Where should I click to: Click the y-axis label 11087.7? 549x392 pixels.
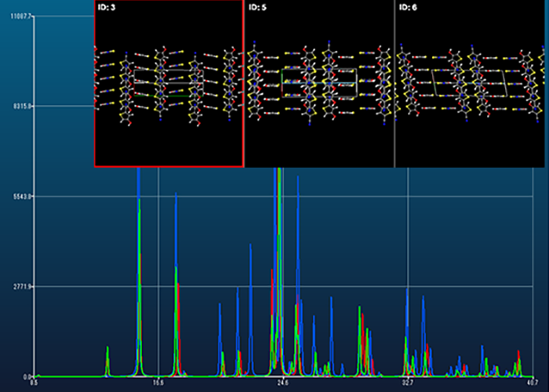22,16
